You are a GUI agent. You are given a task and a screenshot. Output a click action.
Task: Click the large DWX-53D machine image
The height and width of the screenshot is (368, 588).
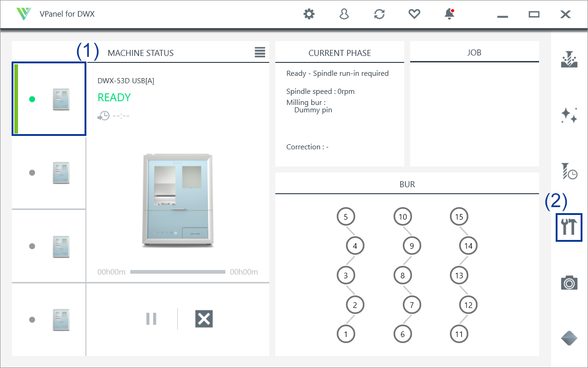tap(178, 201)
